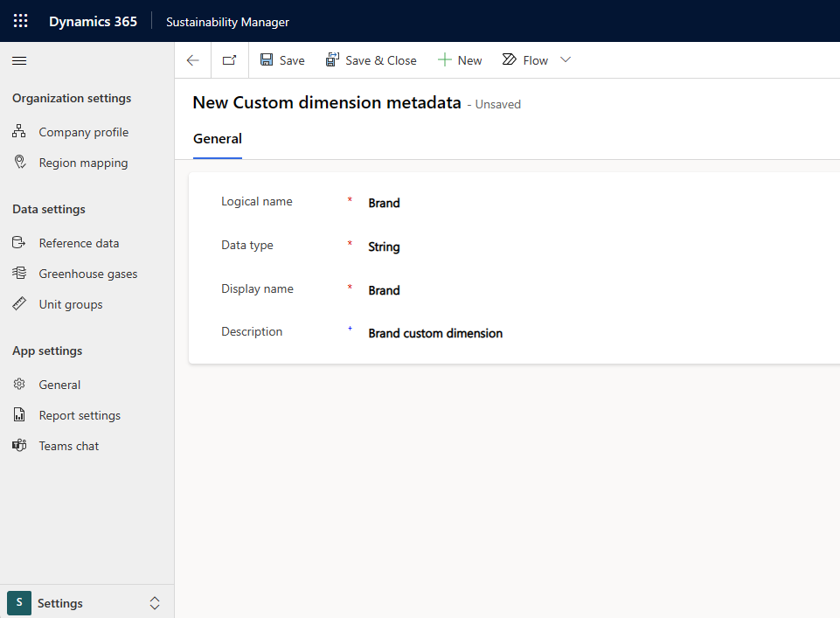The width and height of the screenshot is (840, 618).
Task: Open Report settings in App settings
Action: tap(80, 415)
